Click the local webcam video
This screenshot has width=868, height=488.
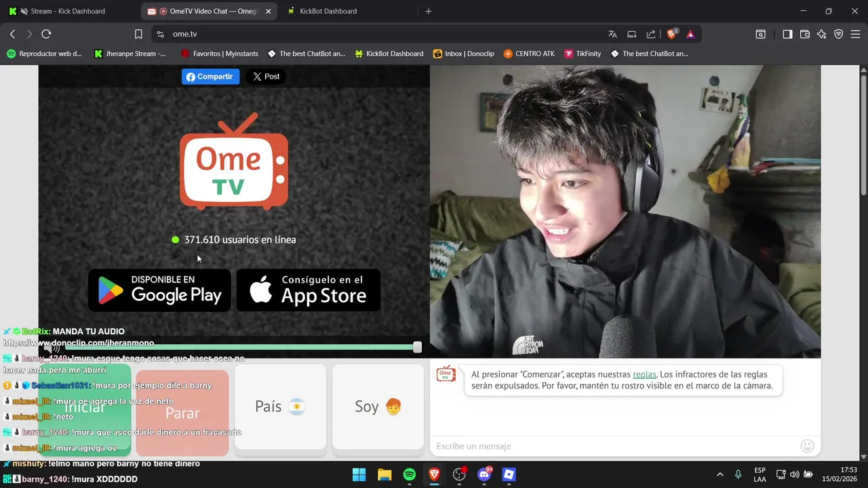pyautogui.click(x=625, y=211)
